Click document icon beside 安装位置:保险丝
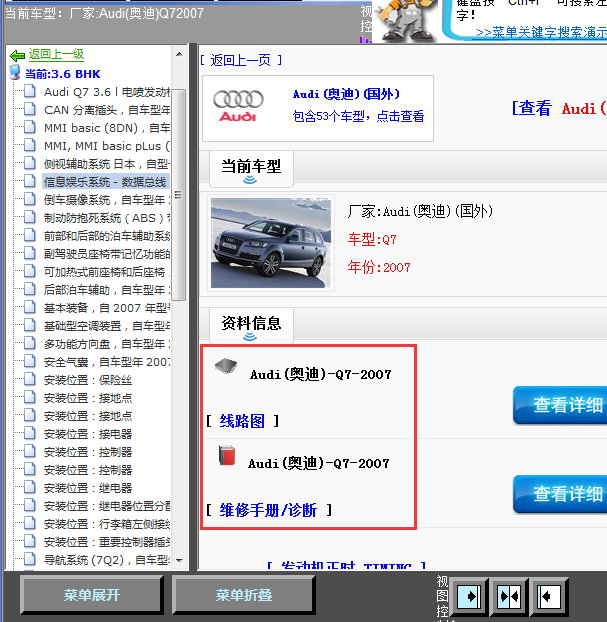607x622 pixels. (29, 379)
